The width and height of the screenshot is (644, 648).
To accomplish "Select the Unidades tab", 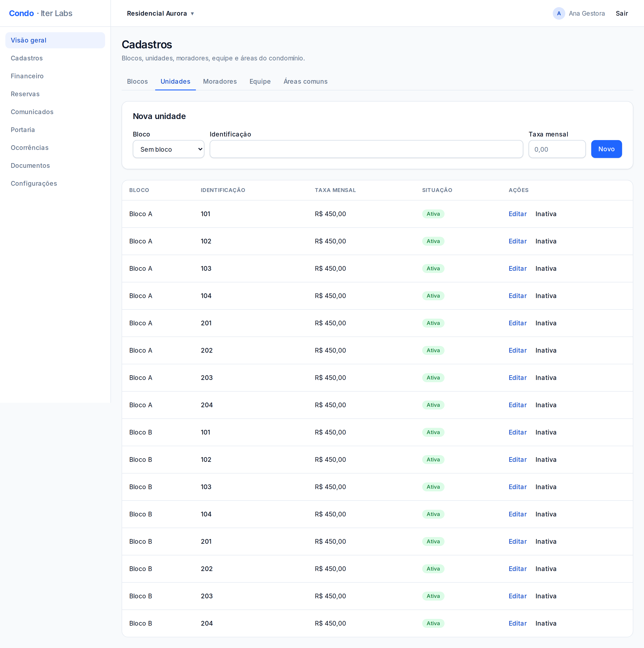I will click(x=175, y=81).
